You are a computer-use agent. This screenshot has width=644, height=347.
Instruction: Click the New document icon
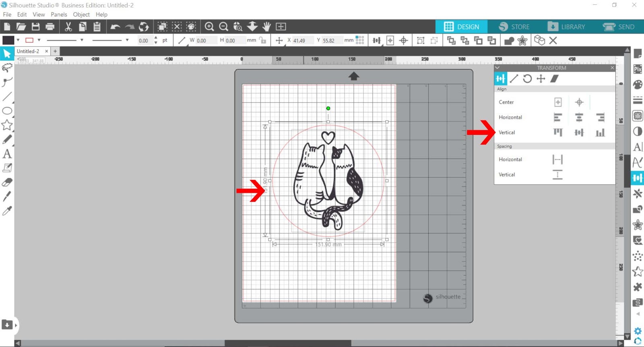(x=7, y=27)
